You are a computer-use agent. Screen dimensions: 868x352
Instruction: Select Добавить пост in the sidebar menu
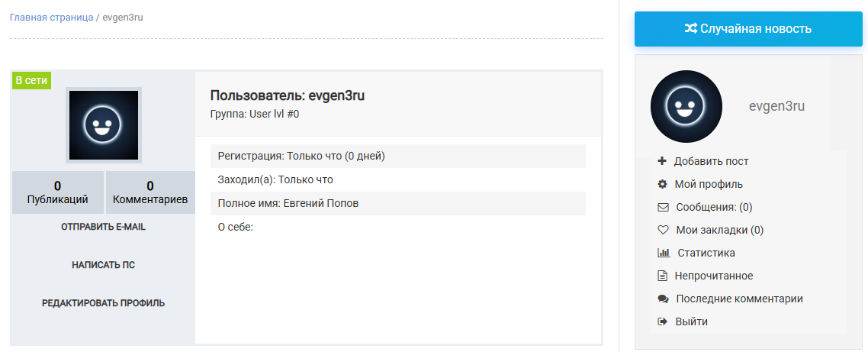pos(712,161)
